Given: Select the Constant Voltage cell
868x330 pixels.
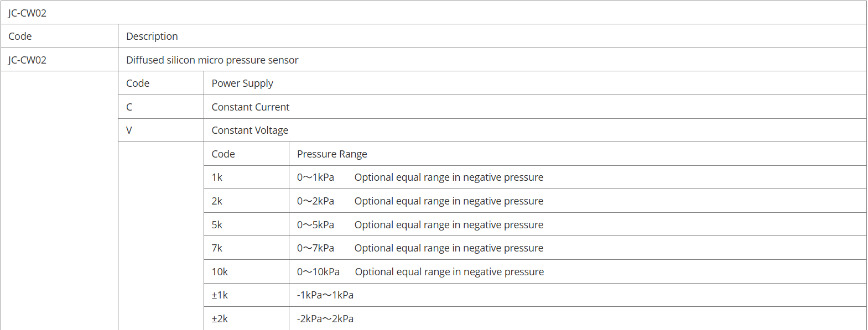Looking at the screenshot, I should [535, 130].
